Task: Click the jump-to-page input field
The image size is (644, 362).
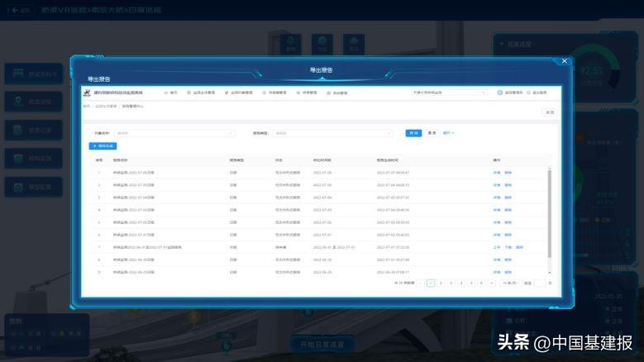Action: [540, 283]
